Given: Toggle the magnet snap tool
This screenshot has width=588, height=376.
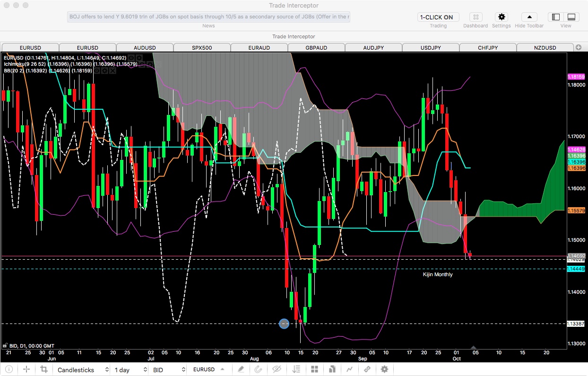Looking at the screenshot, I should pos(259,369).
